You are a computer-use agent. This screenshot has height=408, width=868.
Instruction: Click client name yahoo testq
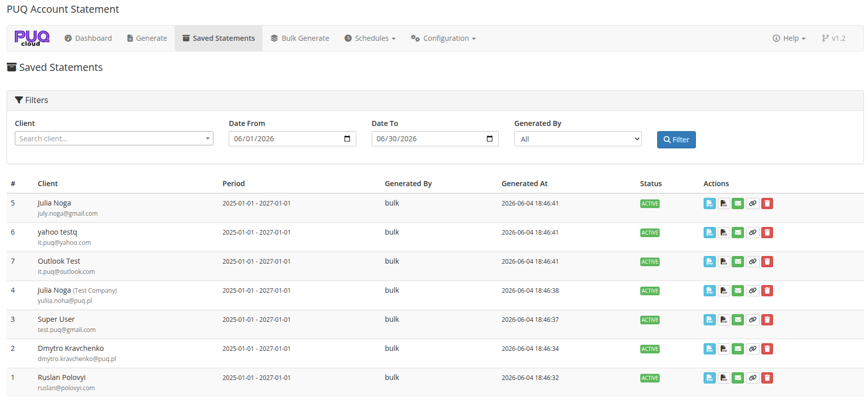(x=57, y=232)
